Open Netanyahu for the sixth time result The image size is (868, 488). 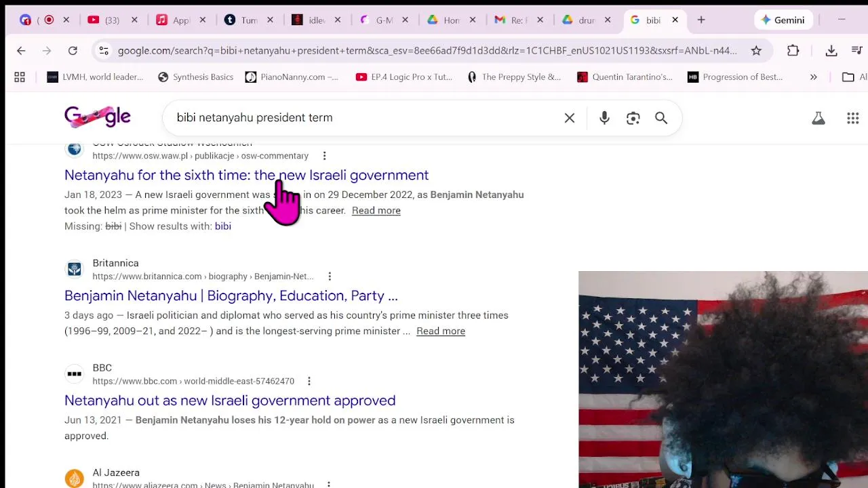[x=246, y=175]
